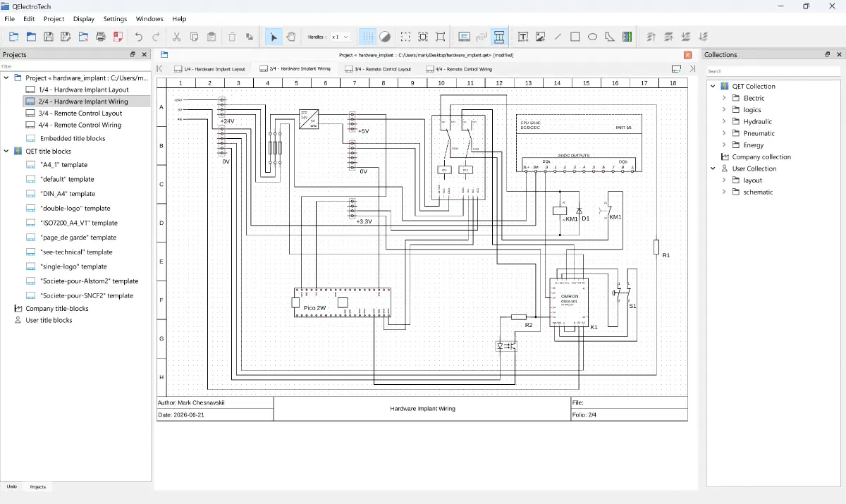Click the Projects filter field
The width and height of the screenshot is (846, 504).
(75, 66)
